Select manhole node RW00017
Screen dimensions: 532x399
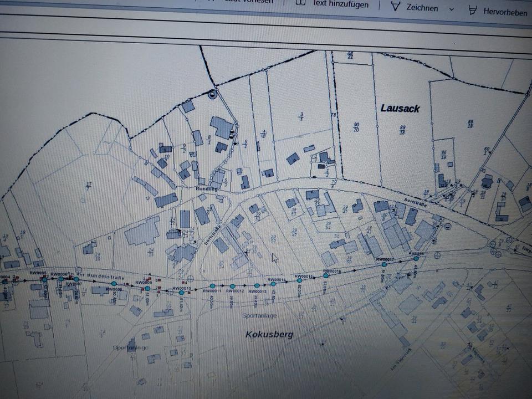pyautogui.click(x=384, y=265)
